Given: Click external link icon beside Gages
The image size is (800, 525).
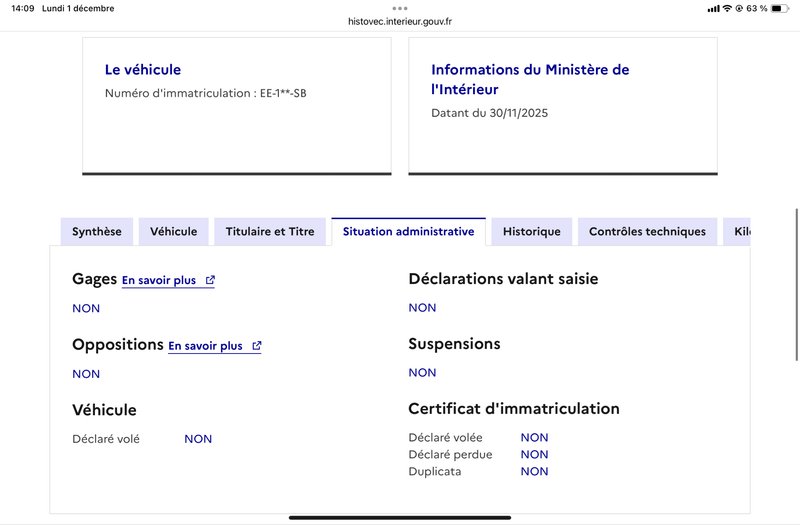Looking at the screenshot, I should [x=210, y=281].
